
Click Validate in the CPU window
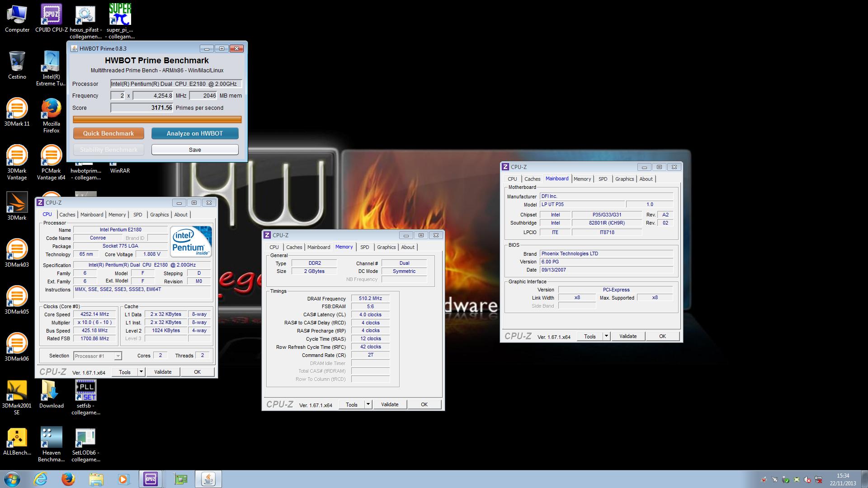click(163, 372)
